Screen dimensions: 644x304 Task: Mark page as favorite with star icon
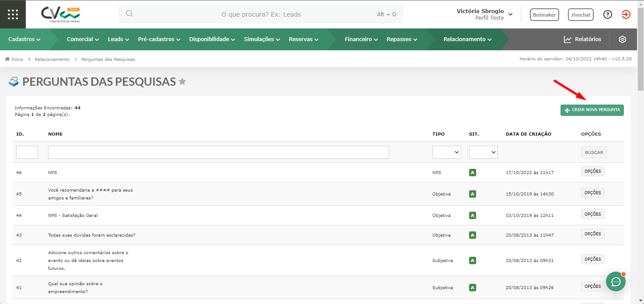[182, 81]
